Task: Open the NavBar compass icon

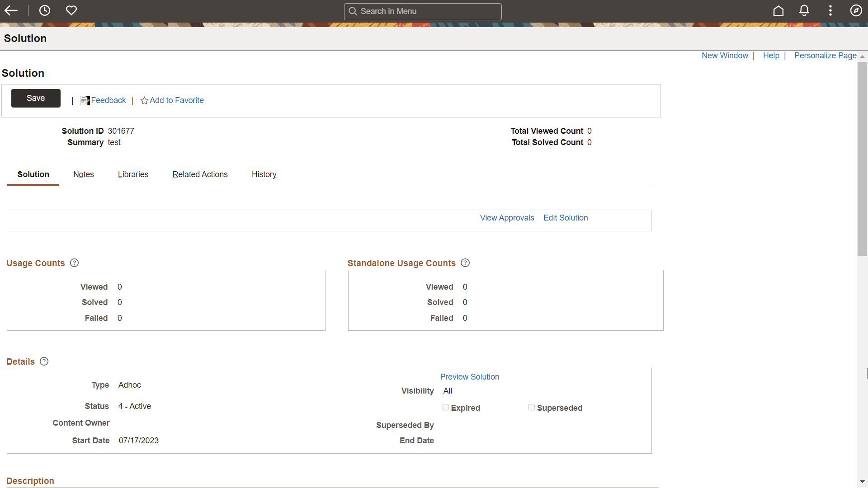Action: [856, 11]
